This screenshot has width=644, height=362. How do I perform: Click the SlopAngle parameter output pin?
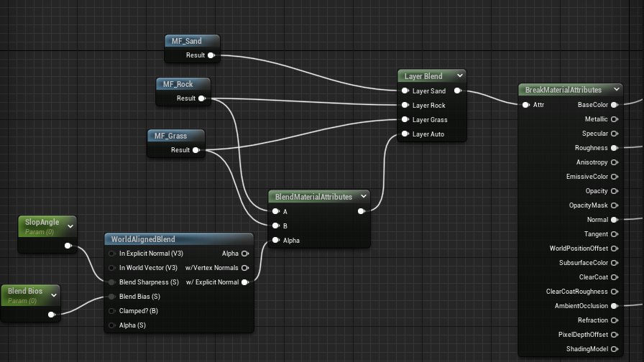coord(68,246)
